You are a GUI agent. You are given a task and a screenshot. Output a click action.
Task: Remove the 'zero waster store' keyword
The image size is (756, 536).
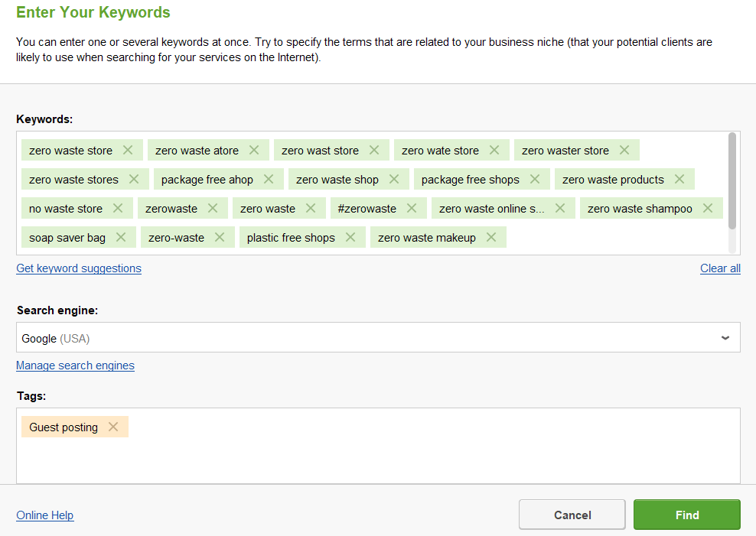click(x=624, y=150)
